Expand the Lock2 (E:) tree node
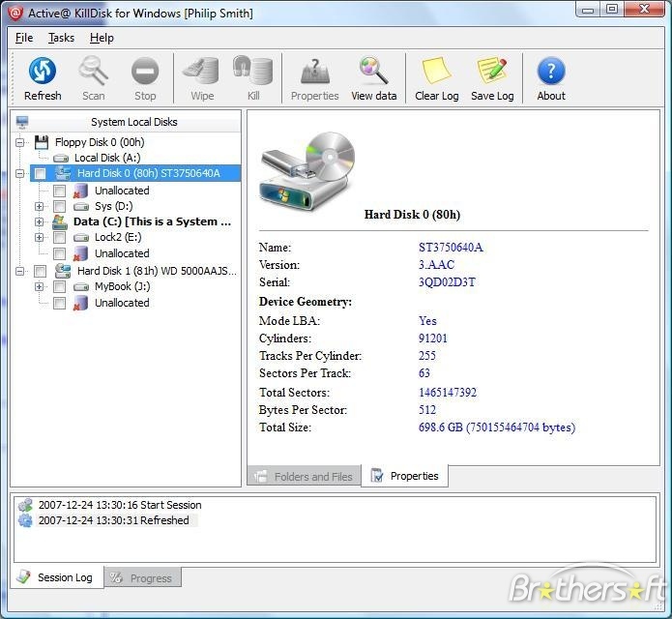672x619 pixels. (x=39, y=238)
